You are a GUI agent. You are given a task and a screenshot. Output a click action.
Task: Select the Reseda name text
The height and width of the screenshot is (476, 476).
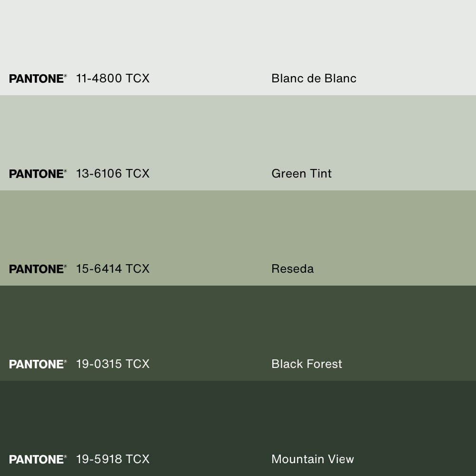[292, 269]
